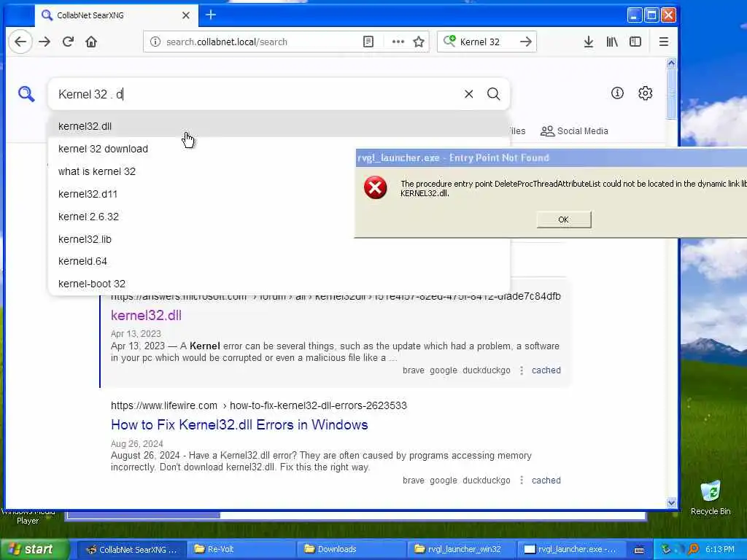Open the downloads arrow icon
Image resolution: width=747 pixels, height=560 pixels.
(589, 42)
